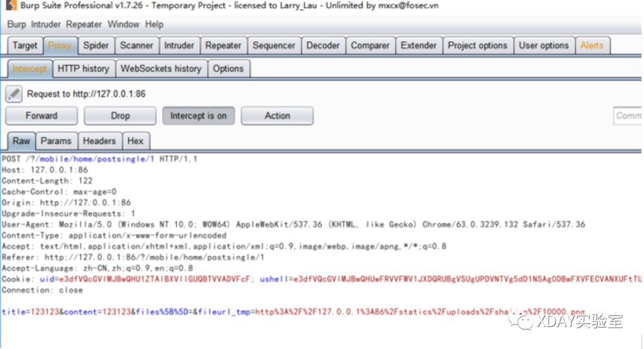This screenshot has width=644, height=349.
Task: Click the ushell cookie value
Action: click(x=467, y=279)
